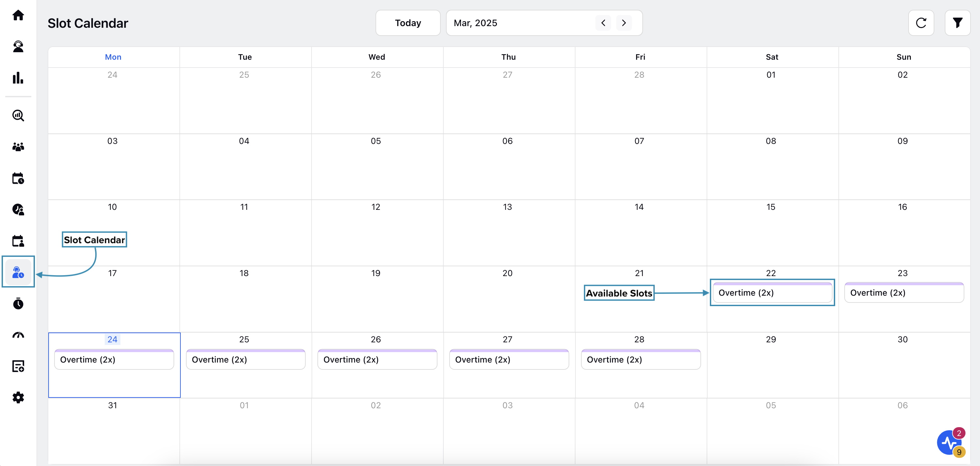This screenshot has width=980, height=466.
Task: Open the stopwatch timer icon
Action: (18, 303)
